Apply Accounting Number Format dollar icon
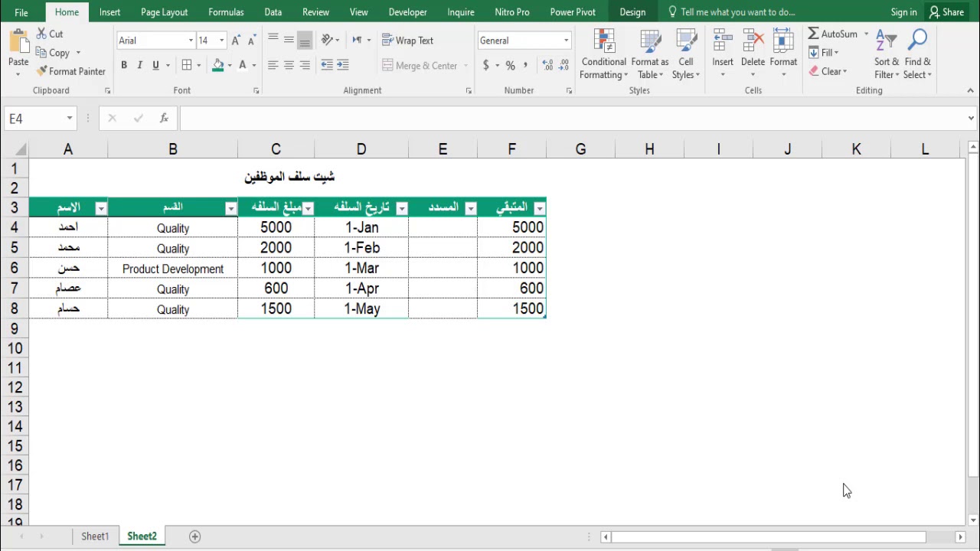 (x=485, y=65)
